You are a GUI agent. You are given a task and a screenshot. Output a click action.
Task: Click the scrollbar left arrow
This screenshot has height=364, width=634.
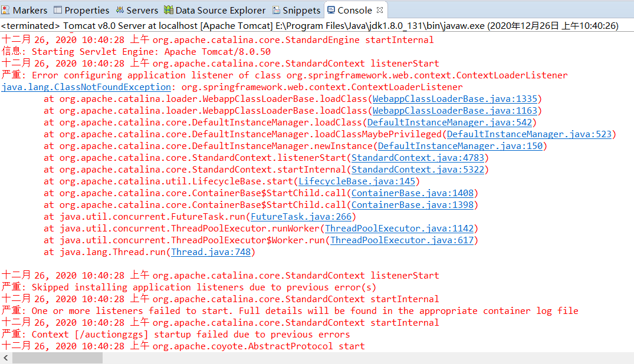(5, 357)
